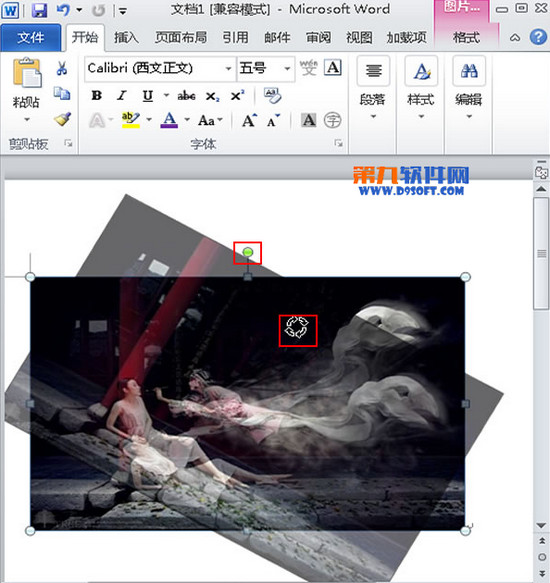Click the text effects A icon
This screenshot has height=583, width=550.
click(x=97, y=120)
